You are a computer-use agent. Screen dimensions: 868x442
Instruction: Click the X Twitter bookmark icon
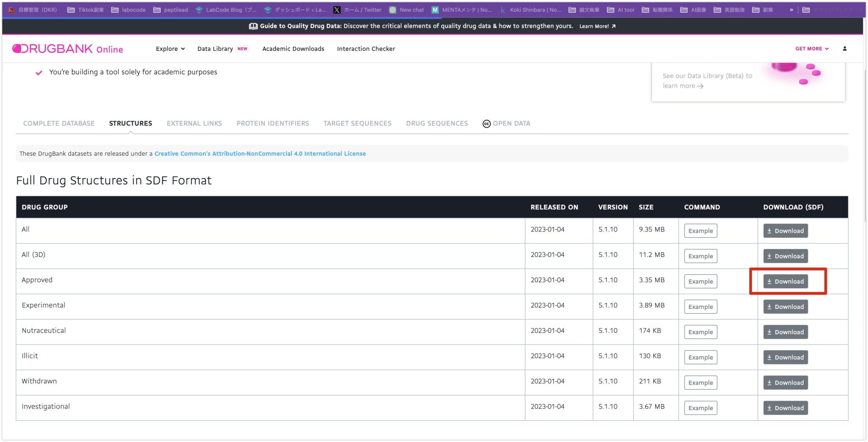pos(337,10)
